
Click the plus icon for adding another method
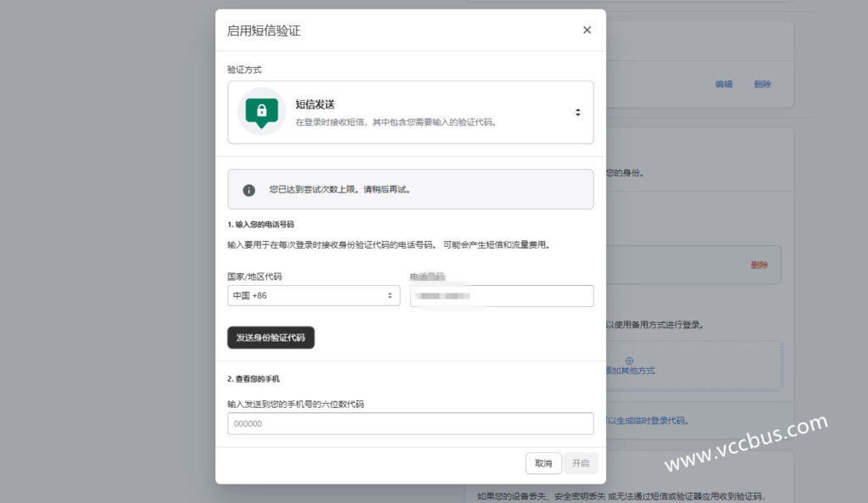coord(629,360)
